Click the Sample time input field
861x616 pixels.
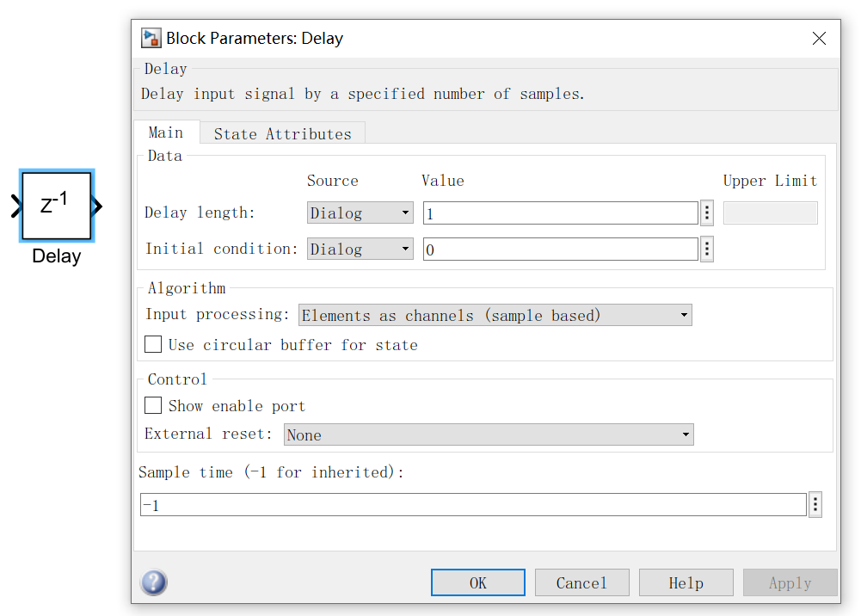472,505
